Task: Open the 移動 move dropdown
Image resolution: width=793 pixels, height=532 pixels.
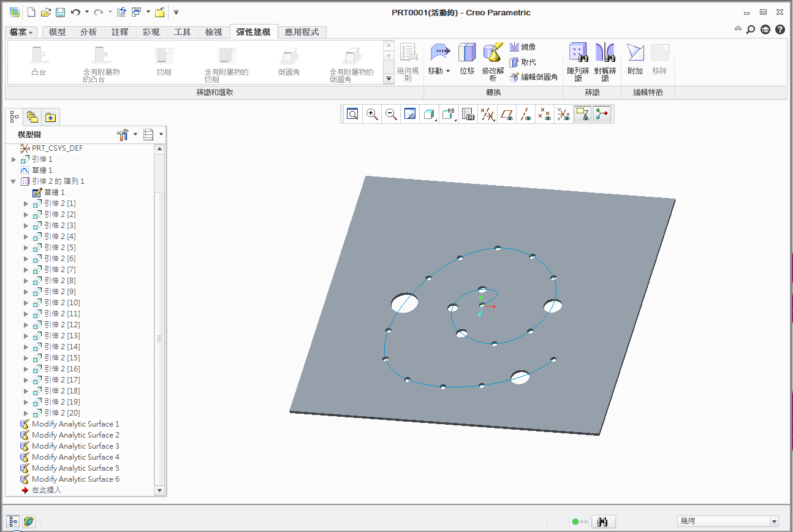Action: click(447, 71)
